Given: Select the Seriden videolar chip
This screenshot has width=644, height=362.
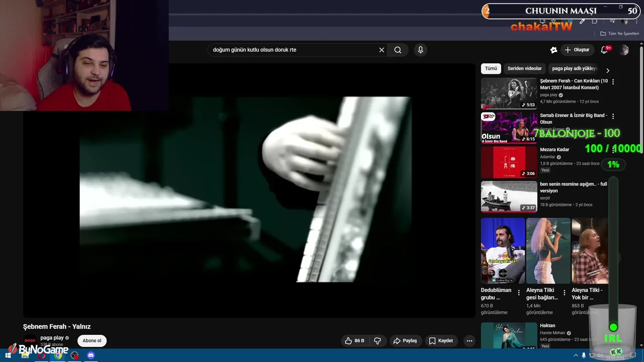Looking at the screenshot, I should [x=524, y=68].
